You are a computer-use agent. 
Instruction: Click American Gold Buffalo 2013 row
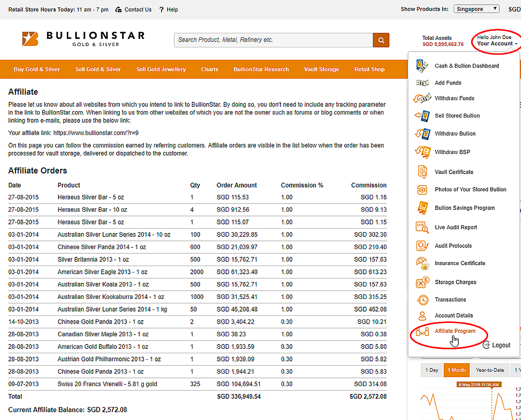pyautogui.click(x=197, y=347)
